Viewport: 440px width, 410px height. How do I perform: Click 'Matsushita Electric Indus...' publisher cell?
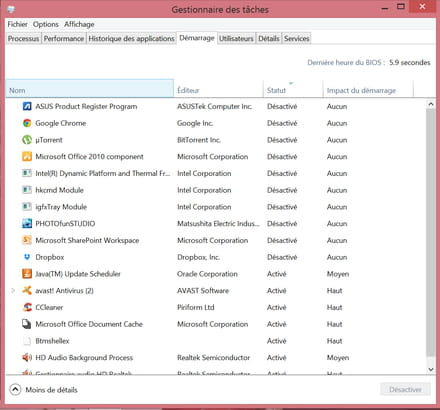point(218,223)
